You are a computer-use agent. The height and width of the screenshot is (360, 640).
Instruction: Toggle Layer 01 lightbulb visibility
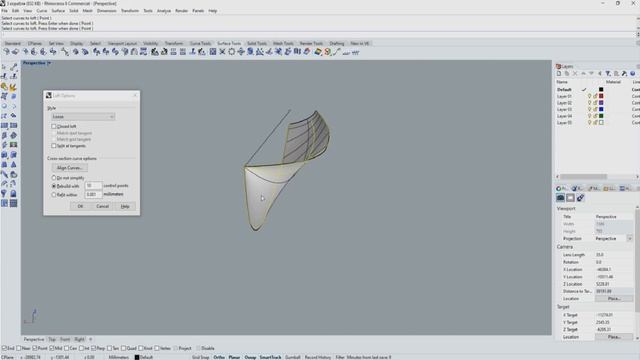pos(589,96)
